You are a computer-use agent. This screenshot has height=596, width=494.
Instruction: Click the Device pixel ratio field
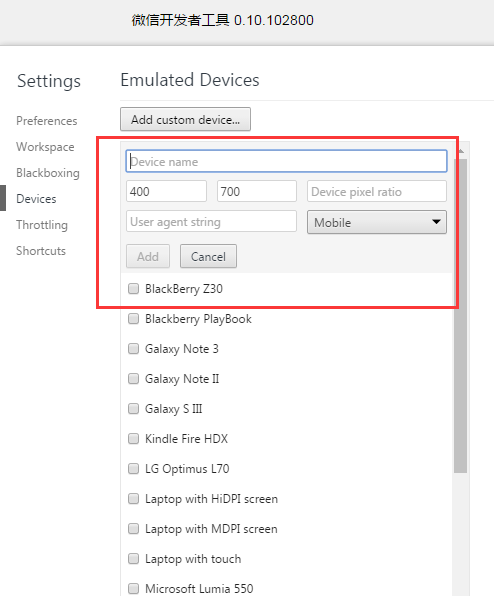pyautogui.click(x=377, y=191)
